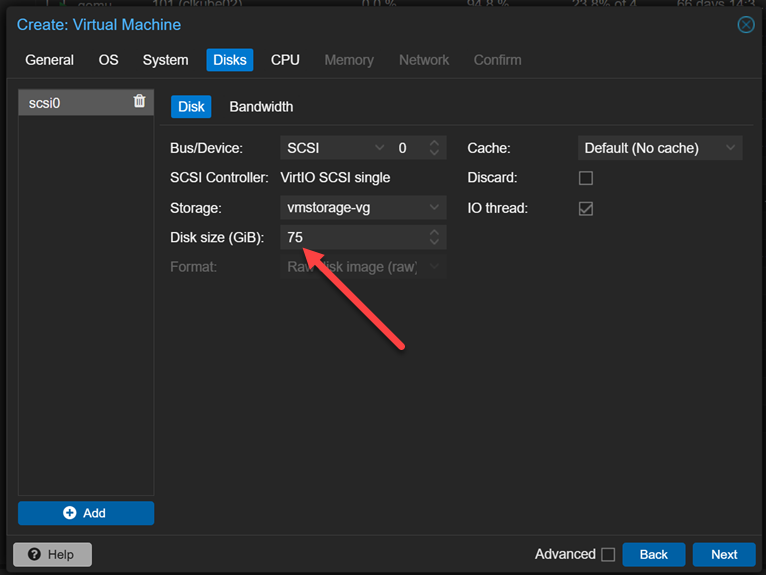This screenshot has width=766, height=575.
Task: Toggle the Advanced checkbox
Action: point(607,554)
